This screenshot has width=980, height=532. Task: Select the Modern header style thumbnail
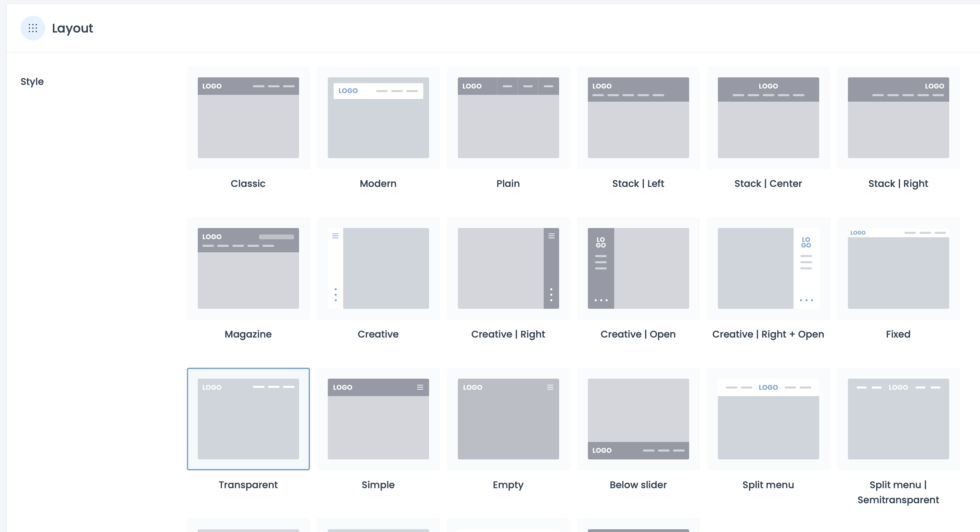click(x=378, y=117)
